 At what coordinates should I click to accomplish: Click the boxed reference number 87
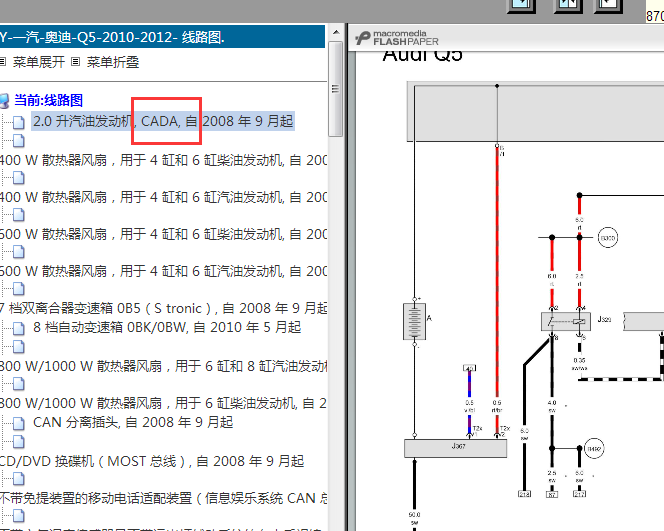[552, 494]
